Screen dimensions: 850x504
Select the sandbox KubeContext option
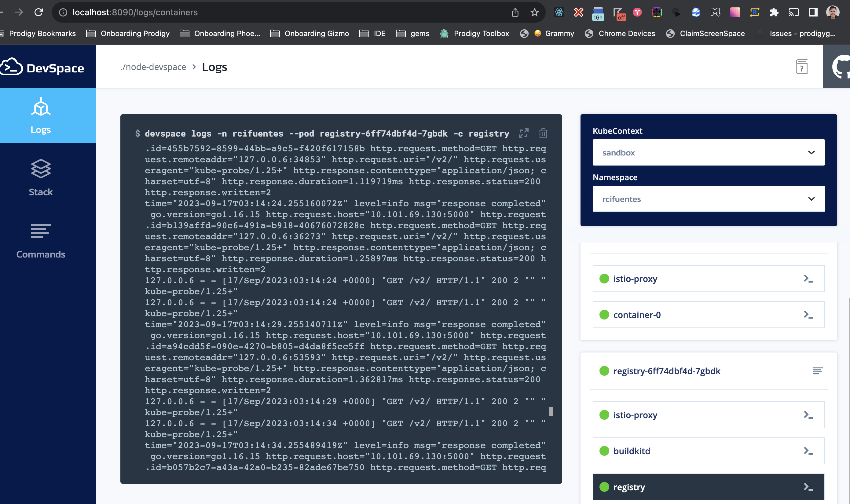pyautogui.click(x=709, y=152)
